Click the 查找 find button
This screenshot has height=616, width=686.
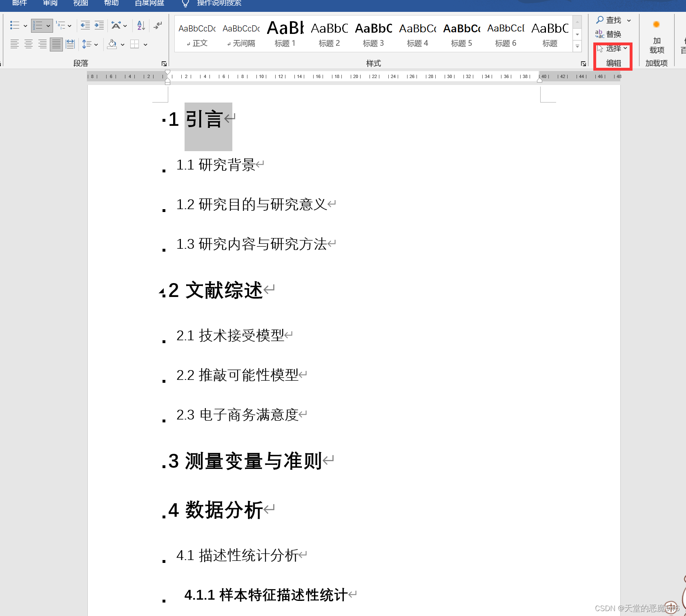pos(609,20)
